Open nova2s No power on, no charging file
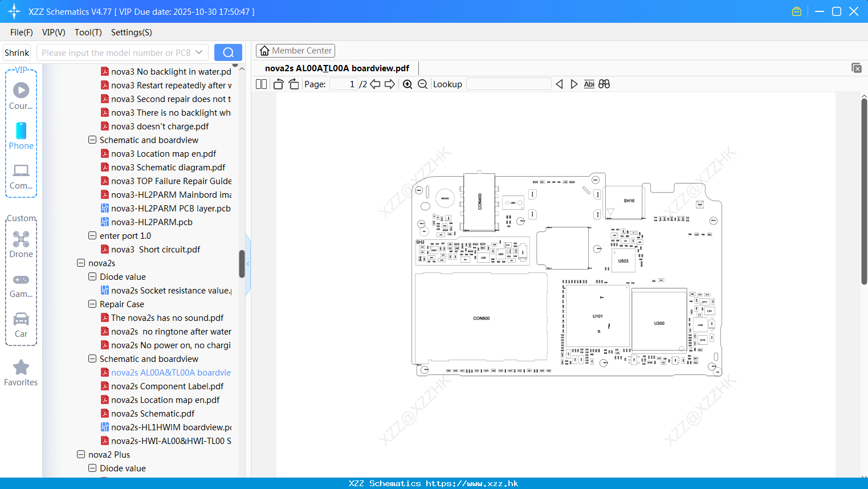Viewport: 868px width, 489px height. 166,345
